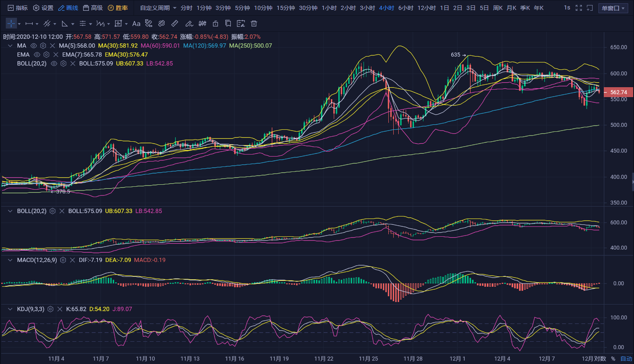
Task: Click the fullscreen icon in top right
Action: (x=579, y=8)
